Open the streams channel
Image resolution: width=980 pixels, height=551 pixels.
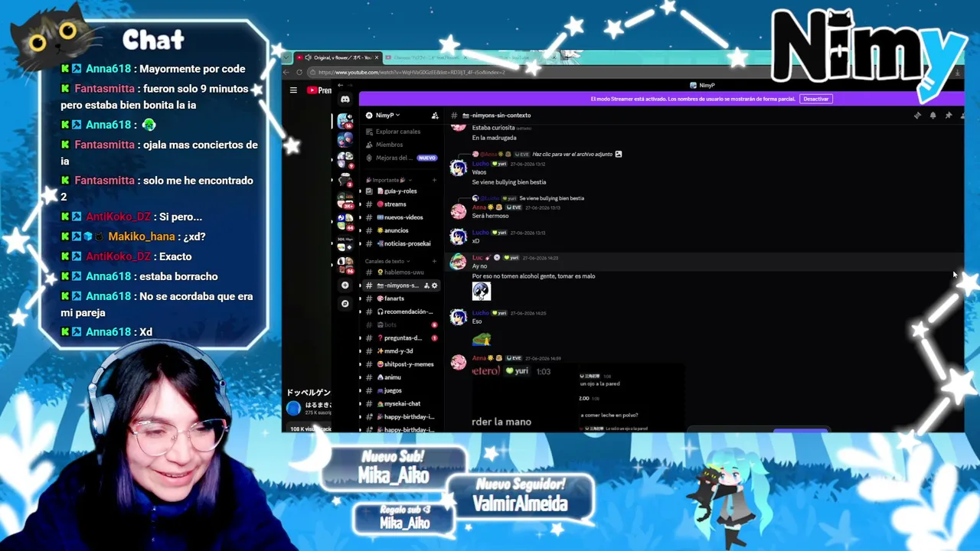[401, 204]
